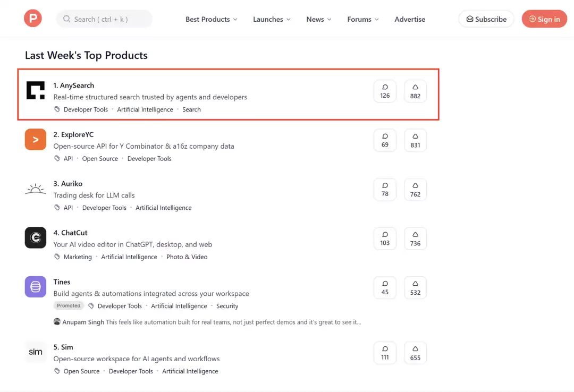View the 111 comments on Sim

click(x=385, y=353)
